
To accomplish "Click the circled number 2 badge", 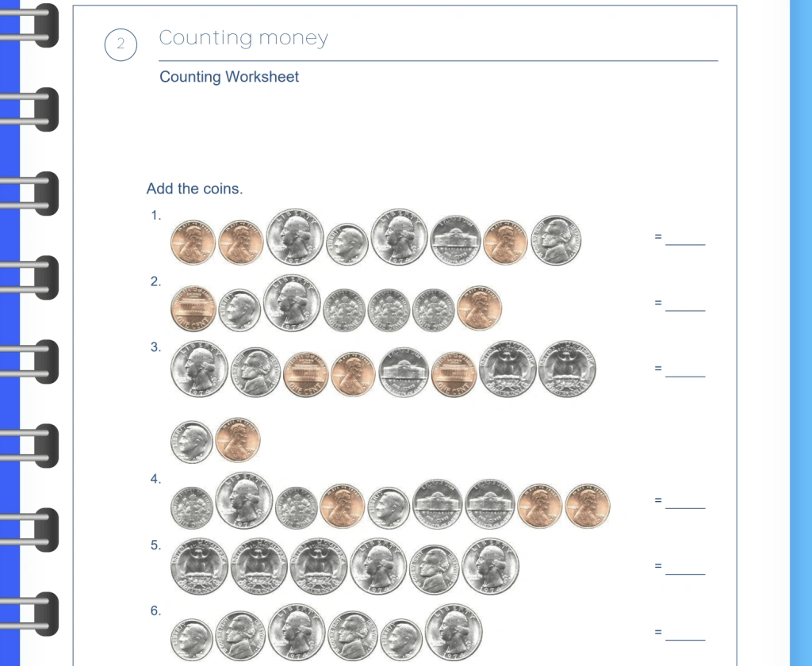I will click(x=121, y=44).
